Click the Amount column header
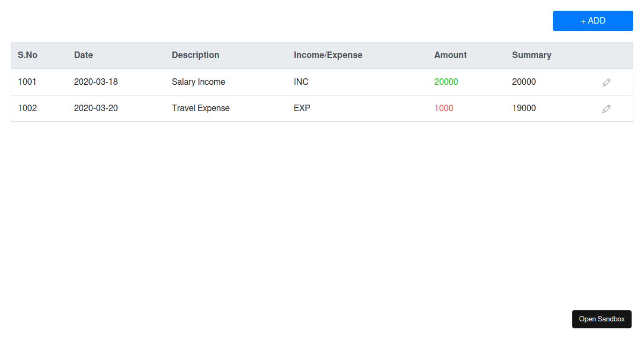The image size is (644, 338). [x=450, y=55]
